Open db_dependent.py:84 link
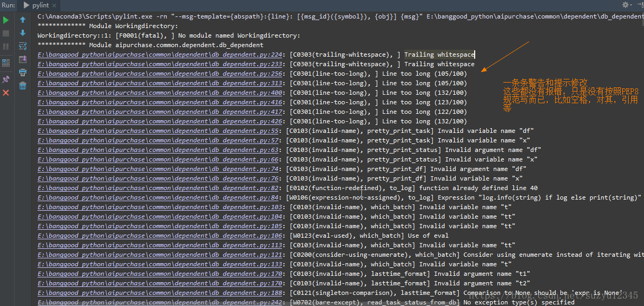The image size is (644, 306). coord(158,197)
